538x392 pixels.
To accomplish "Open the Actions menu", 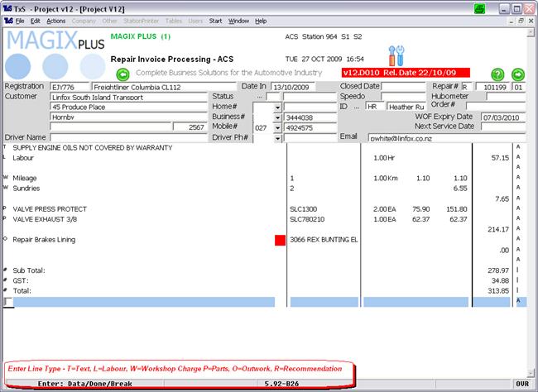I will (55, 21).
